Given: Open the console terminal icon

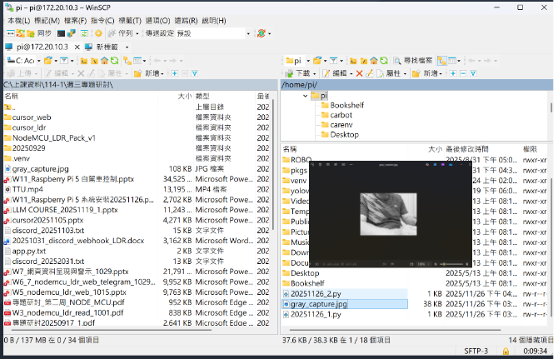Looking at the screenshot, I should 61,34.
